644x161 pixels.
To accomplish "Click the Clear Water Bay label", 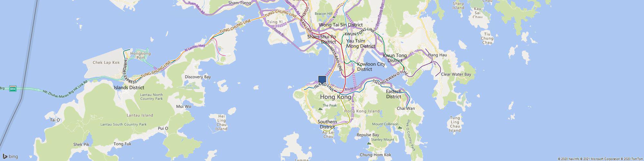I will click(456, 74).
